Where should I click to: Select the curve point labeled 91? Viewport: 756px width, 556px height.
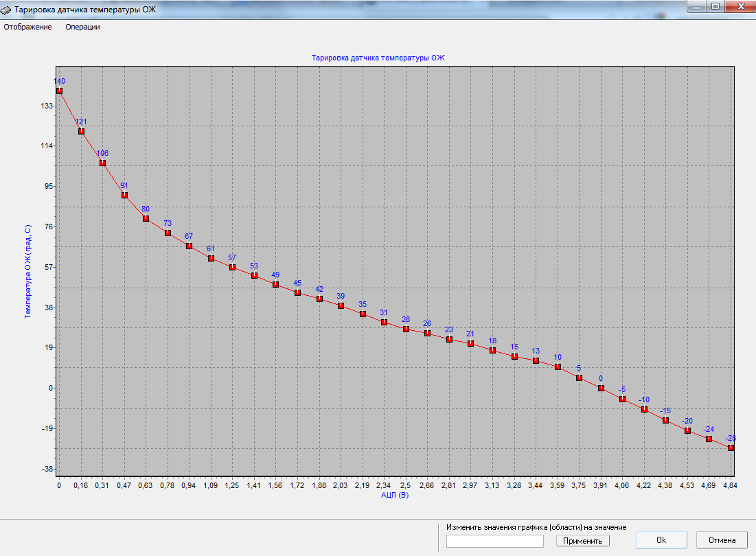tap(124, 195)
